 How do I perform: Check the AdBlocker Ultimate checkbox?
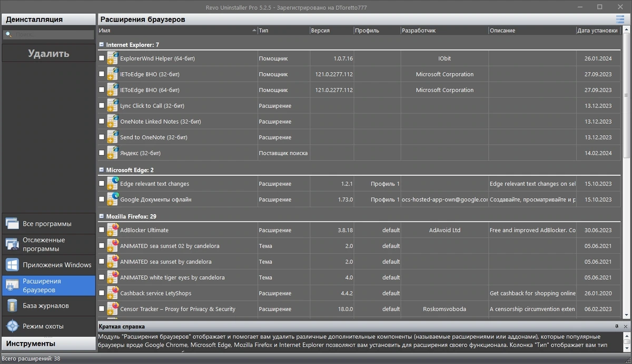[102, 230]
